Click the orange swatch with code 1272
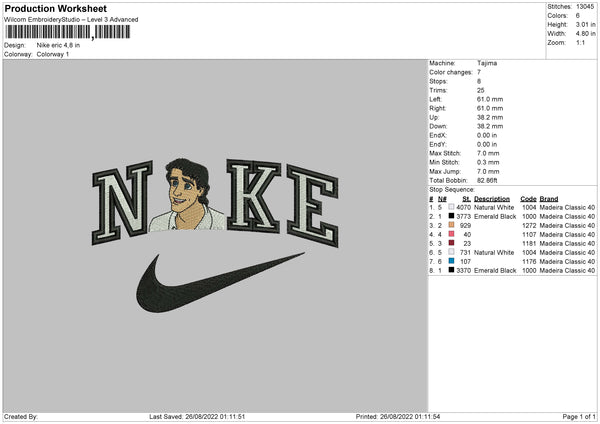The width and height of the screenshot is (600, 424). (451, 225)
